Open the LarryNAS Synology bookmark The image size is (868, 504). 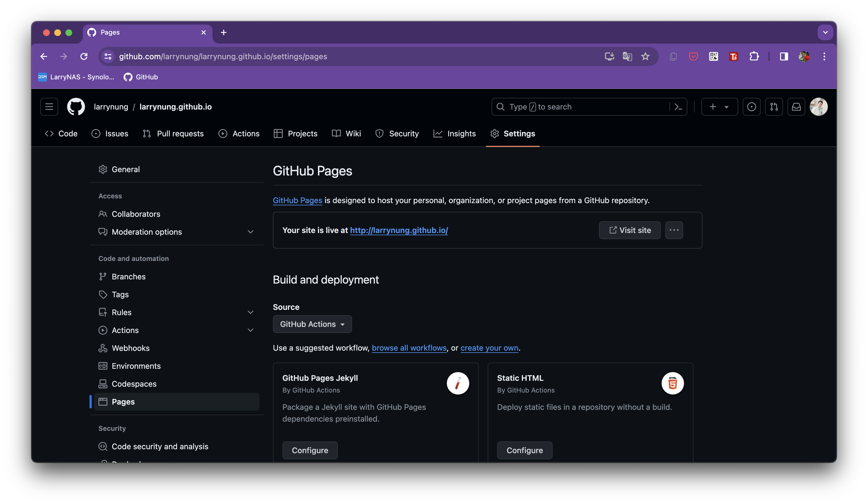point(76,77)
